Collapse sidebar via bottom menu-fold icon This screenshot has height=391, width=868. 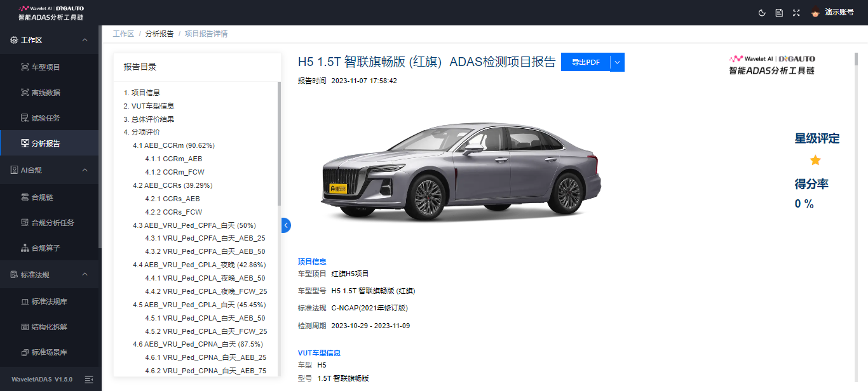[x=89, y=379]
